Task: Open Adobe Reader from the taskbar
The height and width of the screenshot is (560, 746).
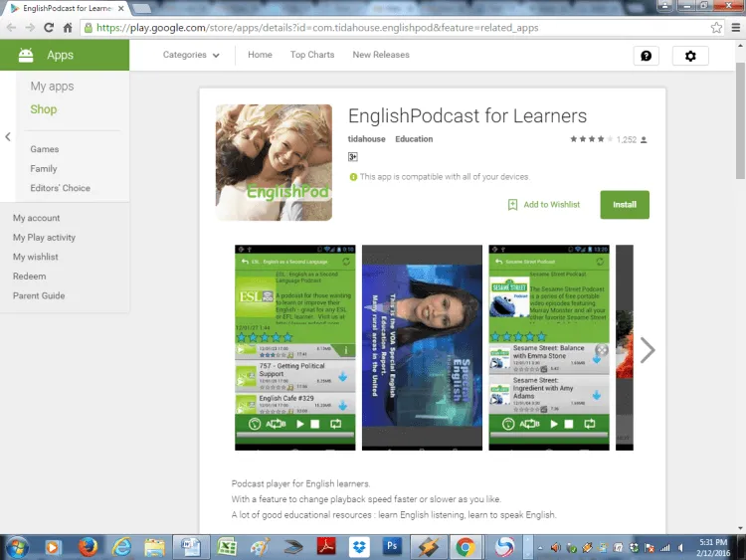Action: (x=326, y=547)
